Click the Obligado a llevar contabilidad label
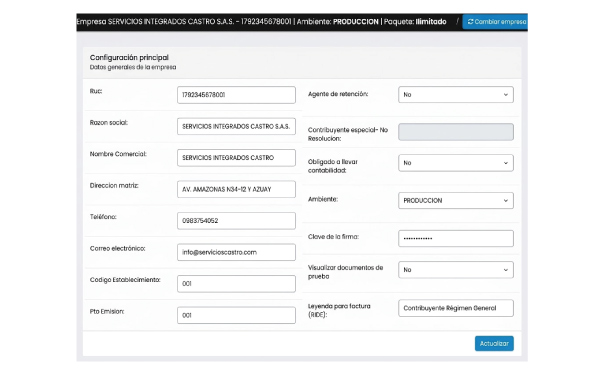Viewport: 600px width, 375px height. coord(333,166)
